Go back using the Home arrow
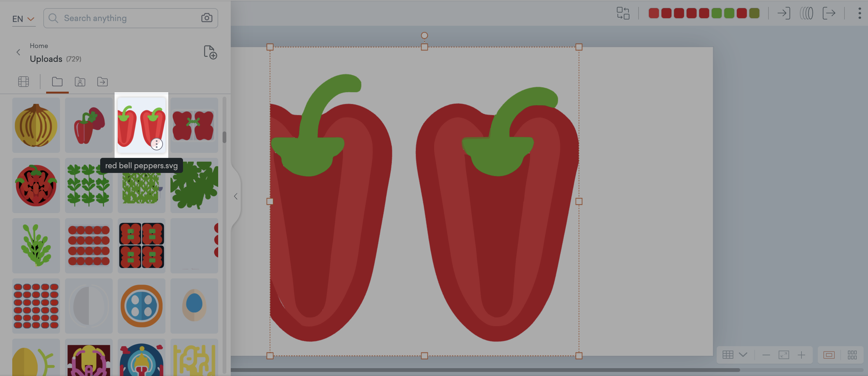The image size is (868, 376). pyautogui.click(x=18, y=52)
